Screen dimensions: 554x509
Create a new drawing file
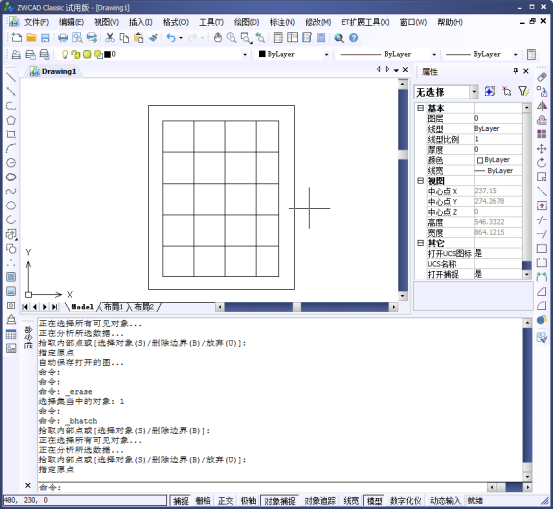[x=16, y=37]
